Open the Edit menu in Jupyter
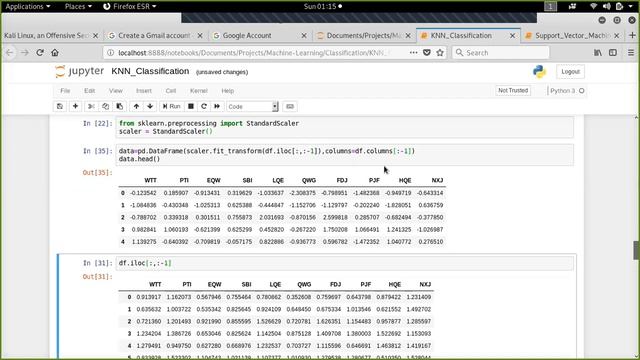The height and width of the screenshot is (360, 640). 89,91
